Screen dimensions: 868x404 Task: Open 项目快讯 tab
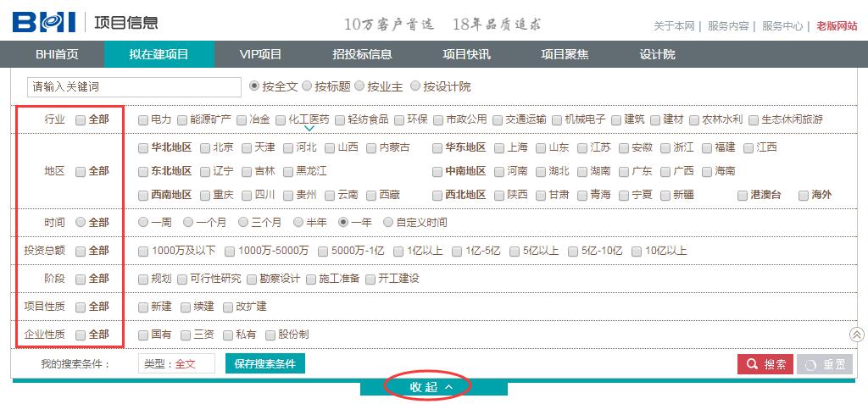point(467,54)
